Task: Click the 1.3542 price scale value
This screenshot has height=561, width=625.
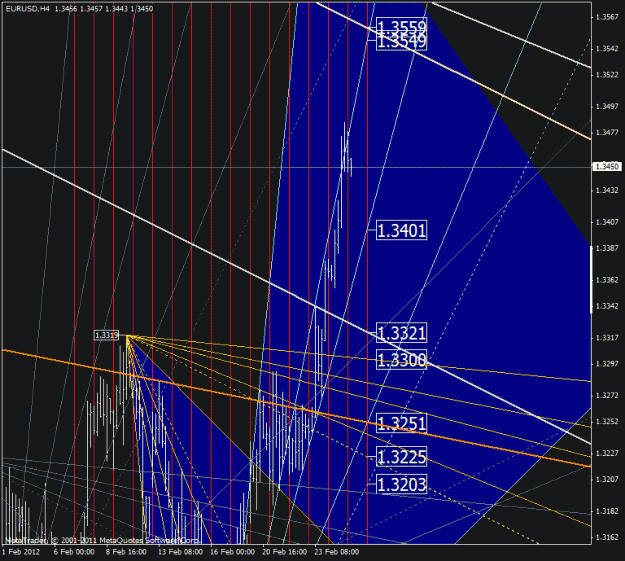Action: [607, 49]
